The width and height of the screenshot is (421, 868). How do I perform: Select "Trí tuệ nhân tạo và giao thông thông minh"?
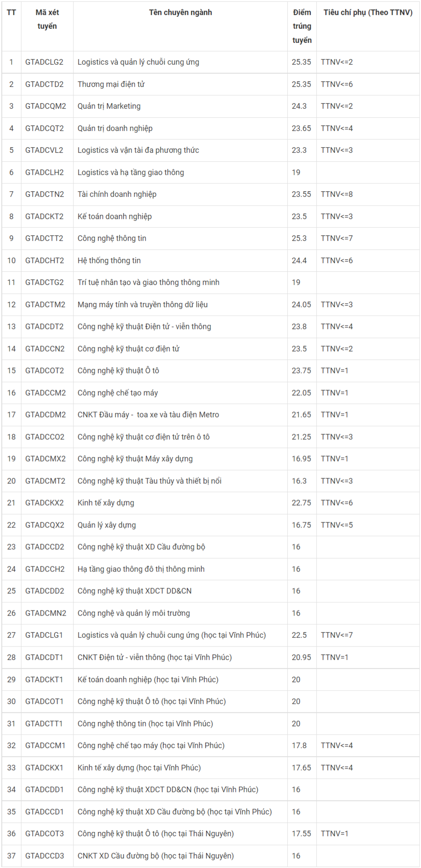(148, 282)
